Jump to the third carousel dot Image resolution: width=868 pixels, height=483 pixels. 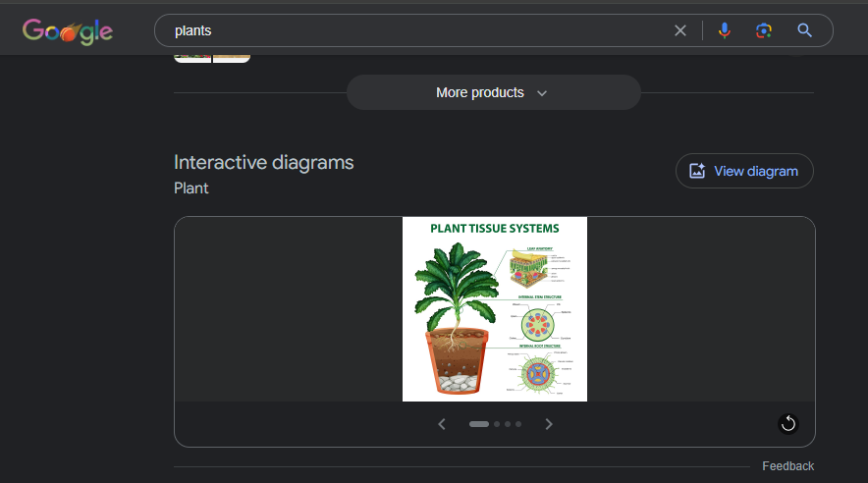pos(507,424)
